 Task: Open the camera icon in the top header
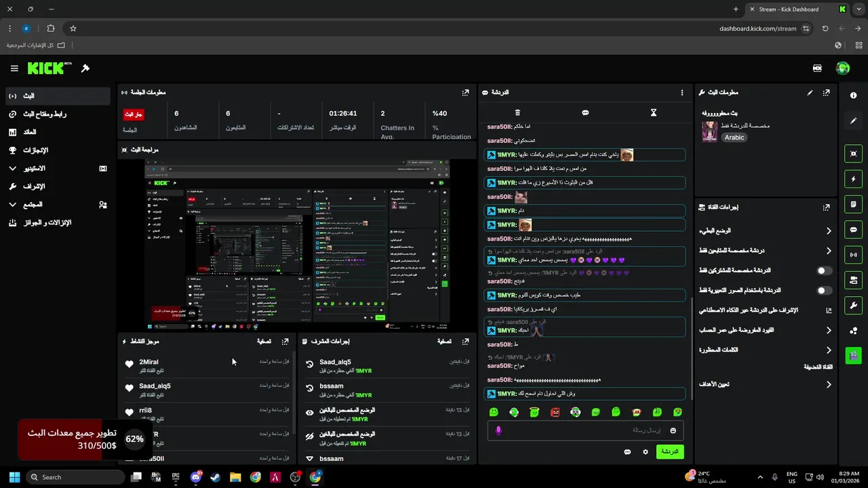(817, 68)
